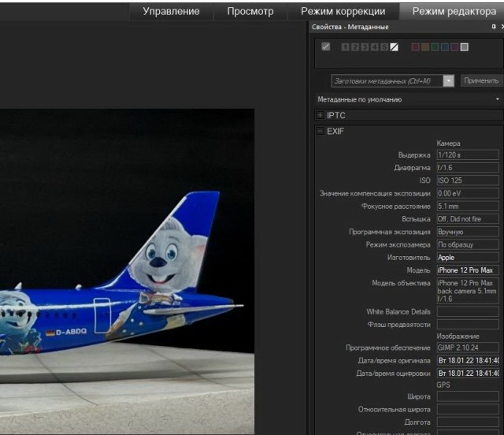Pin the Свойства - Метаданные panel
Image resolution: width=504 pixels, height=435 pixels.
[x=493, y=26]
